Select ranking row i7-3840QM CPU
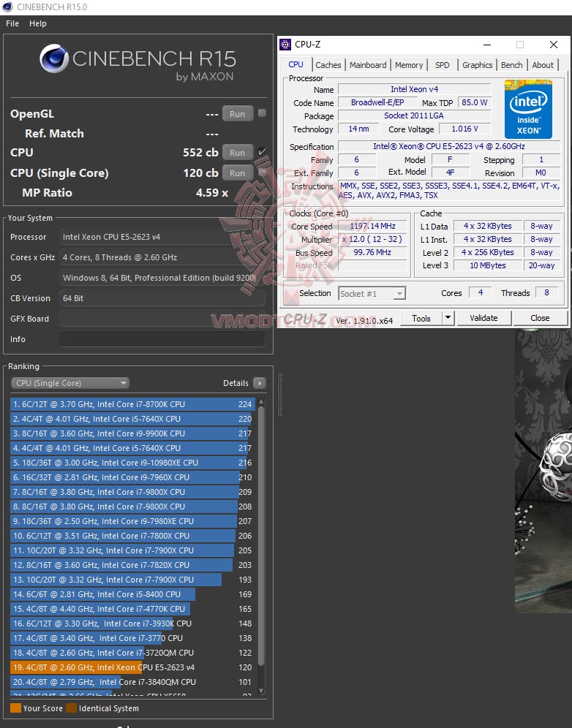Screen dimensions: 572x728 133,682
